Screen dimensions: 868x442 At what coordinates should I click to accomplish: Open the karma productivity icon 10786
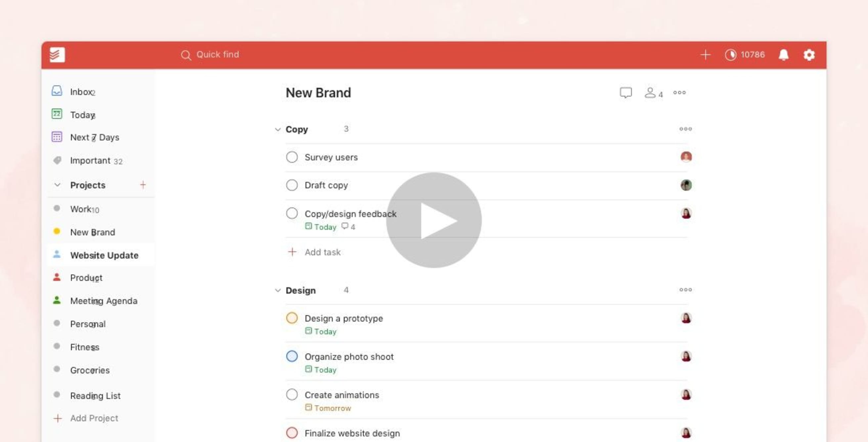click(745, 55)
